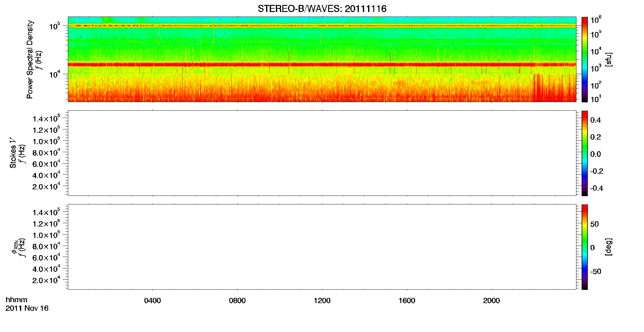Click the phi RTN degrees color bar
This screenshot has height=332, width=644.
584,247
